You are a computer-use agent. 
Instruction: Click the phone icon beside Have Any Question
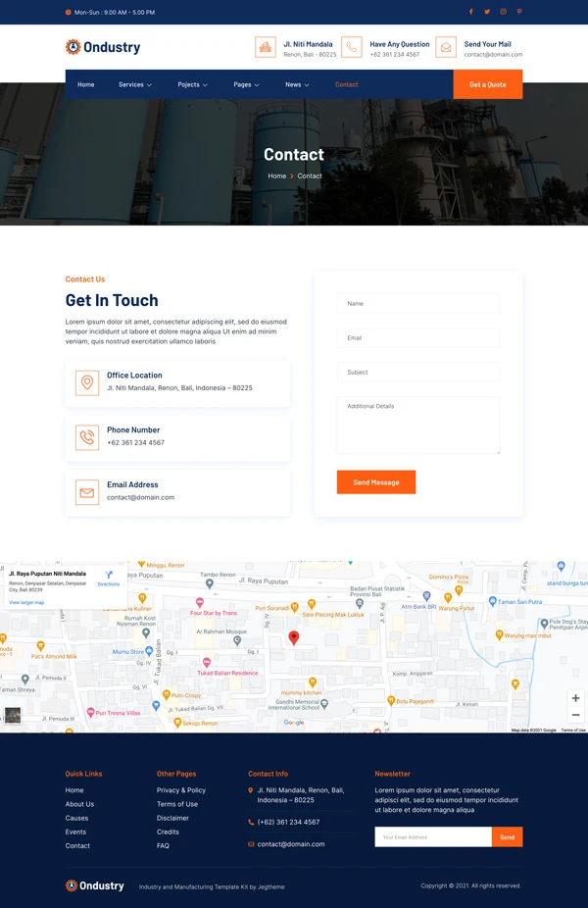[352, 47]
